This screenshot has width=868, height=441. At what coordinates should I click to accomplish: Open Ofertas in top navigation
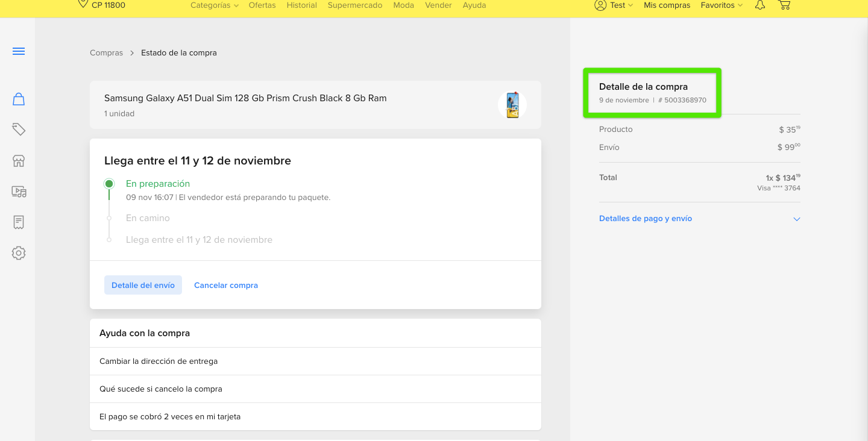[x=262, y=5]
